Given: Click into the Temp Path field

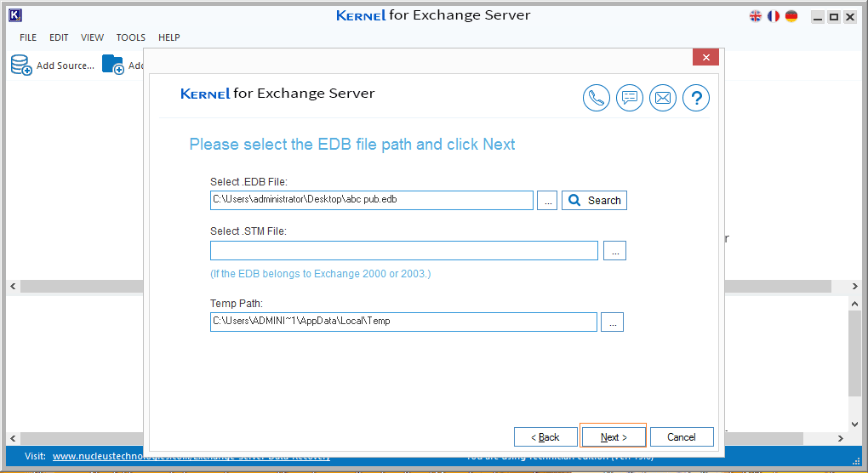Looking at the screenshot, I should tap(403, 322).
